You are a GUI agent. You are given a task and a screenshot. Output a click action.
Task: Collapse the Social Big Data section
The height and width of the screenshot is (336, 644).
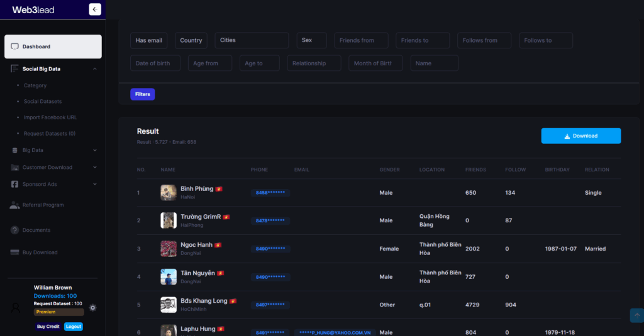tap(94, 69)
